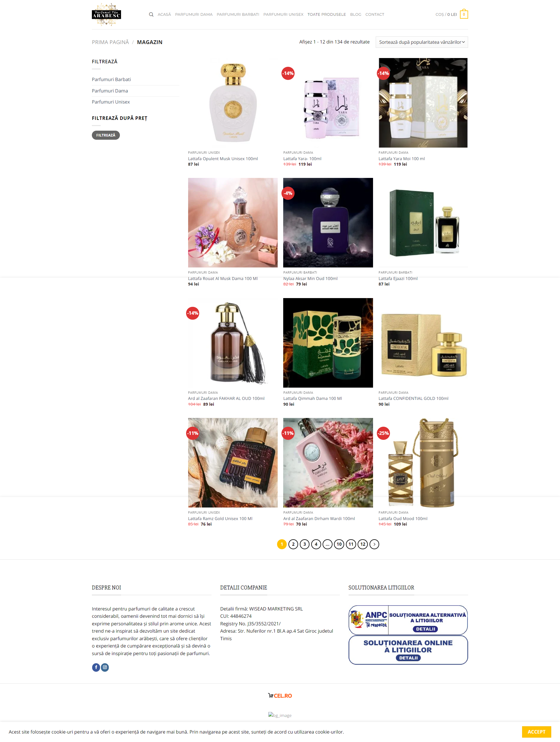Open the shopping cart icon
This screenshot has height=742, width=560.
point(464,14)
